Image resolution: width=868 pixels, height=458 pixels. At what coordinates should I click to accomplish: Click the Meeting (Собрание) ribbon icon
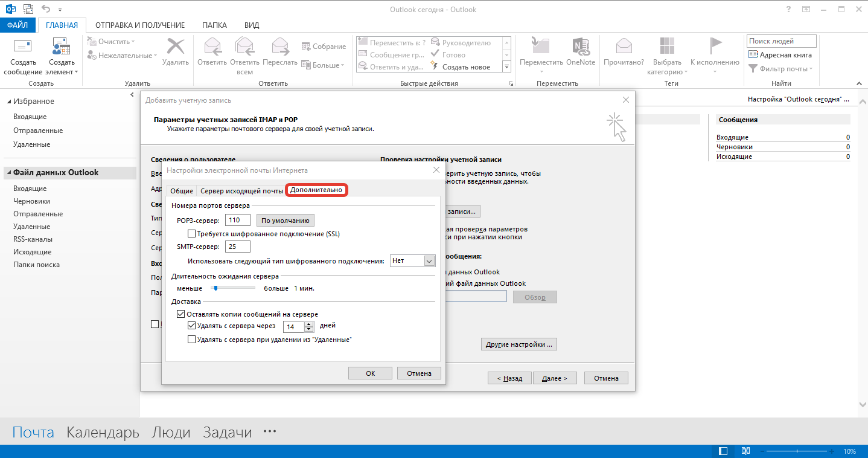click(306, 47)
